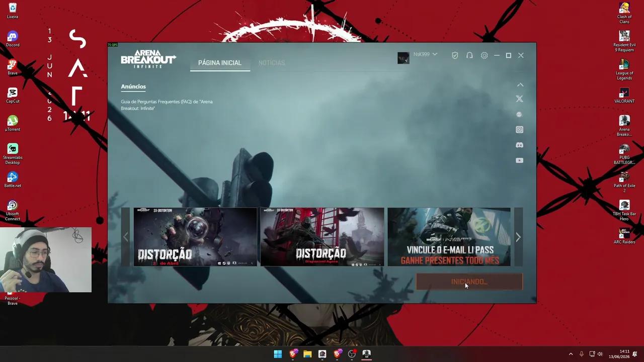This screenshot has width=644, height=362.
Task: Click the INICIANDO launch button
Action: [x=469, y=282]
